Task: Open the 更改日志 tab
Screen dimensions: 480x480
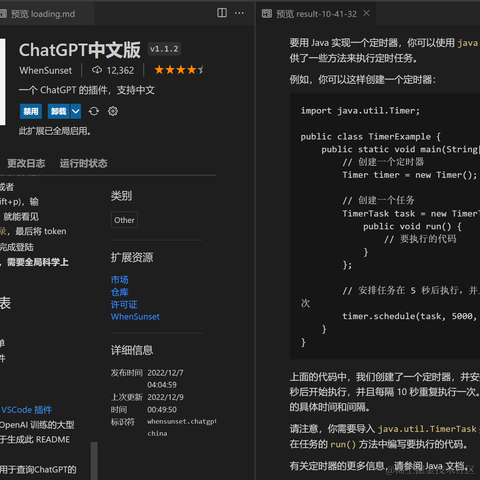Action: tap(26, 163)
